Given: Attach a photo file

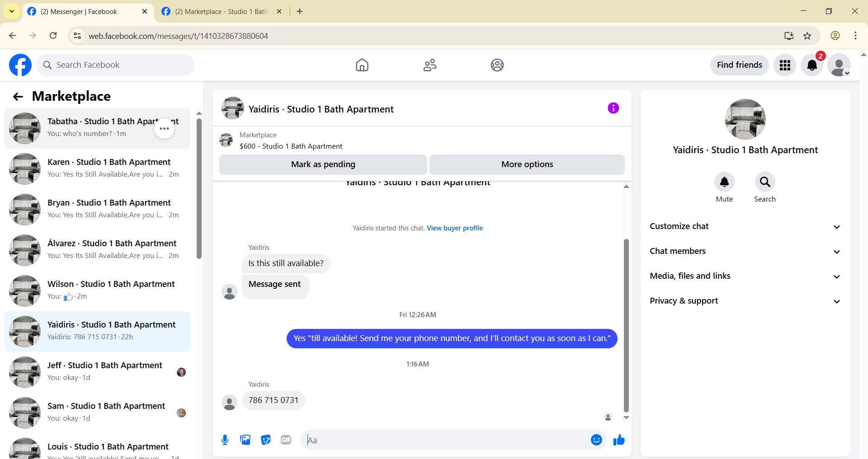Looking at the screenshot, I should [245, 440].
